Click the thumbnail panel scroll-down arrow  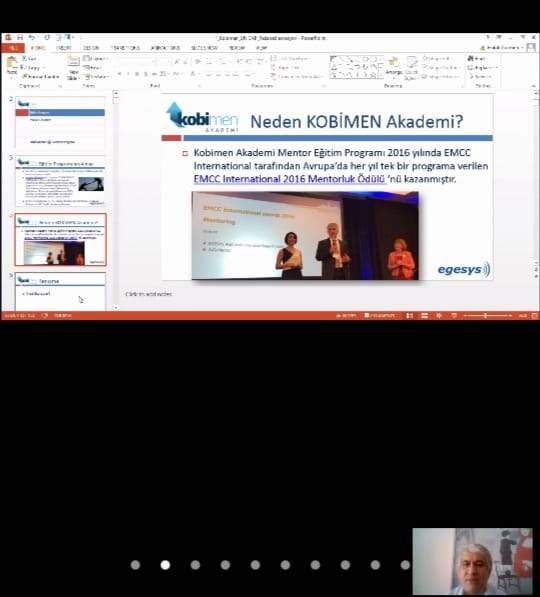(116, 307)
